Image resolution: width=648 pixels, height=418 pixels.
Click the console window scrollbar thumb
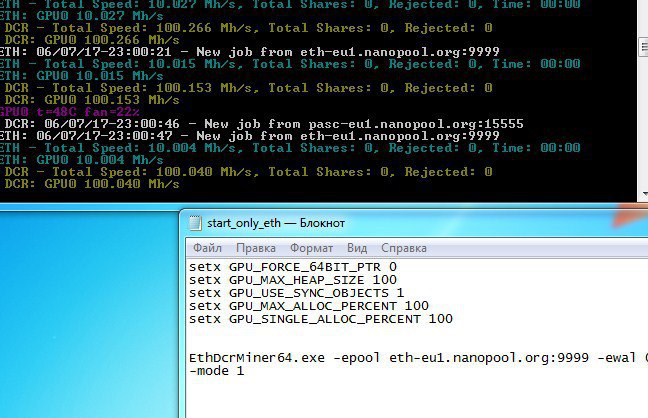(643, 47)
